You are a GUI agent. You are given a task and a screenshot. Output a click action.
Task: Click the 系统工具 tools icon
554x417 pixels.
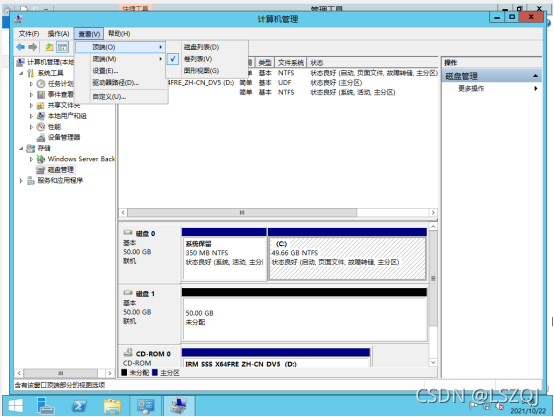31,73
